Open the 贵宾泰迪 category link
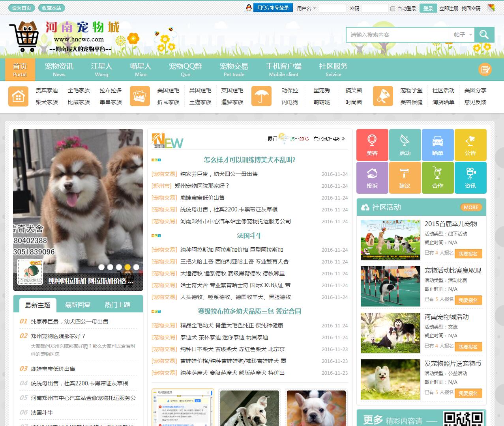The height and width of the screenshot is (426, 504). click(x=47, y=90)
